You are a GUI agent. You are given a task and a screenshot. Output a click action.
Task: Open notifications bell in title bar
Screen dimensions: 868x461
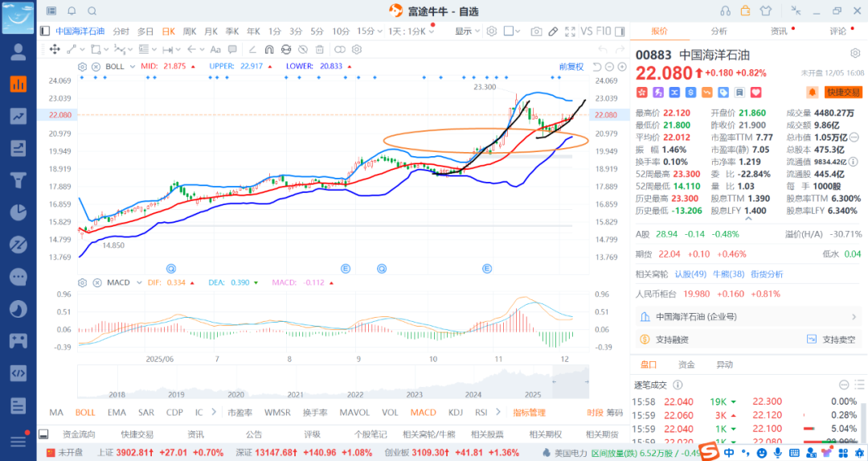(72, 11)
